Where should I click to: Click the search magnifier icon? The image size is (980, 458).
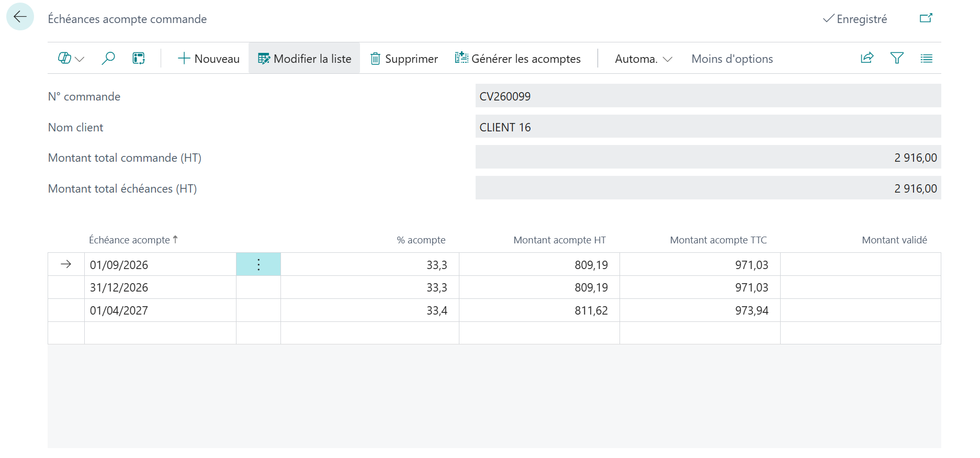(108, 59)
